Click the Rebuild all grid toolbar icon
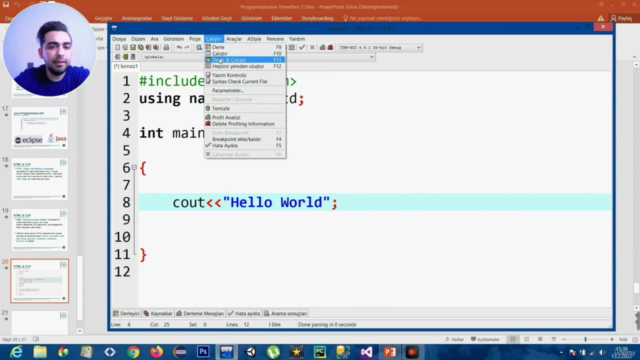This screenshot has height=360, width=640. (x=292, y=47)
